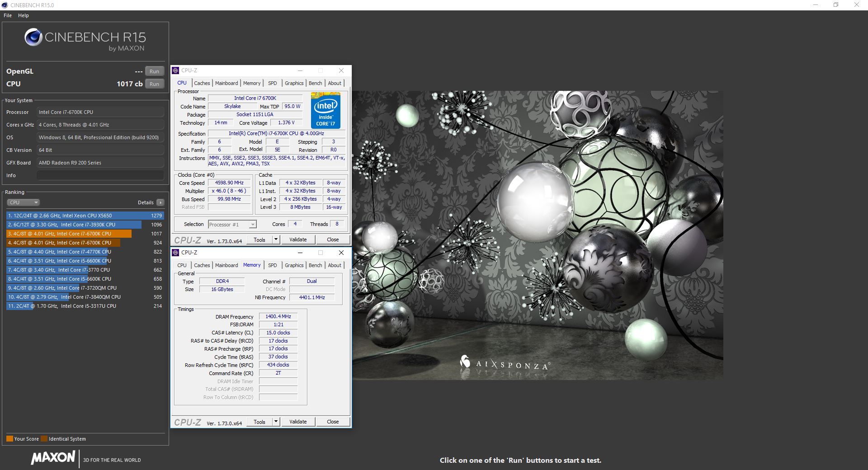Select ranking row i7-6700K scoring 1017
868x470 pixels.
click(85, 234)
